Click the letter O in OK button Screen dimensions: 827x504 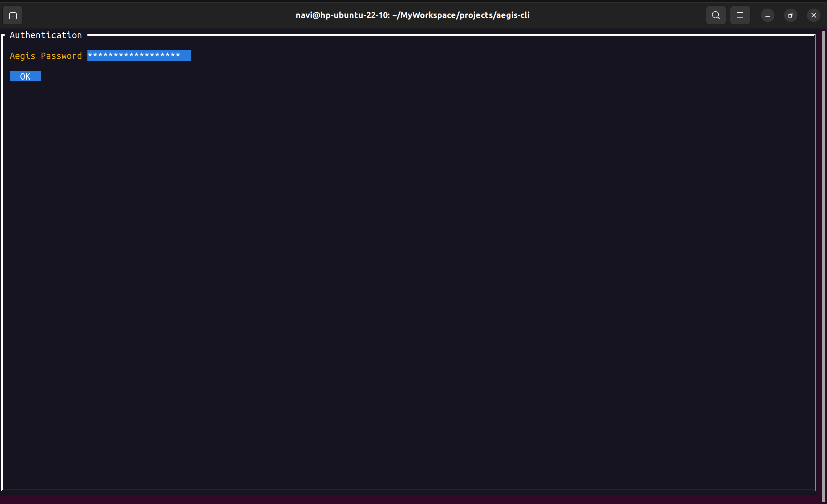(22, 76)
